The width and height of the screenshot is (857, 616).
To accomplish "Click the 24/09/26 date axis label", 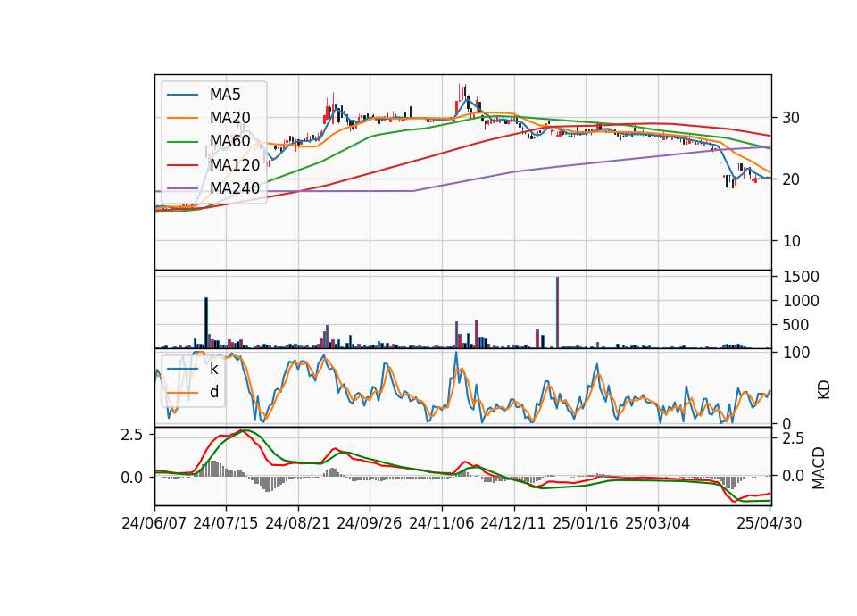I will coord(370,523).
